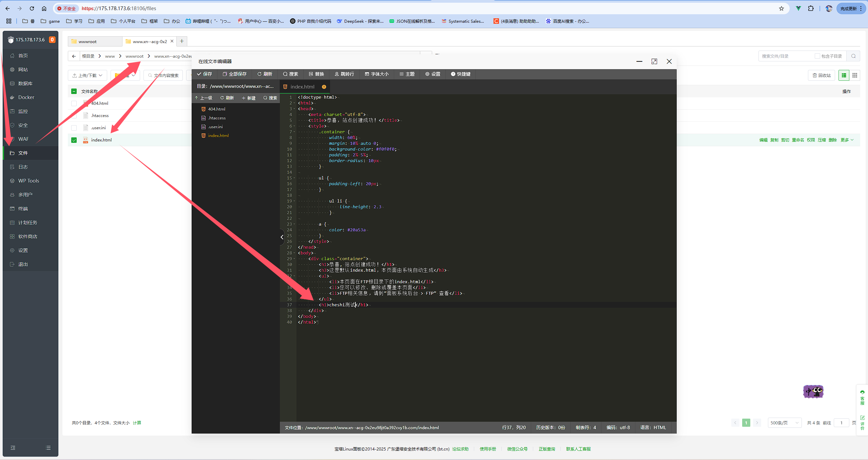Switch to grid view icon
Image resolution: width=868 pixels, height=460 pixels.
point(854,75)
